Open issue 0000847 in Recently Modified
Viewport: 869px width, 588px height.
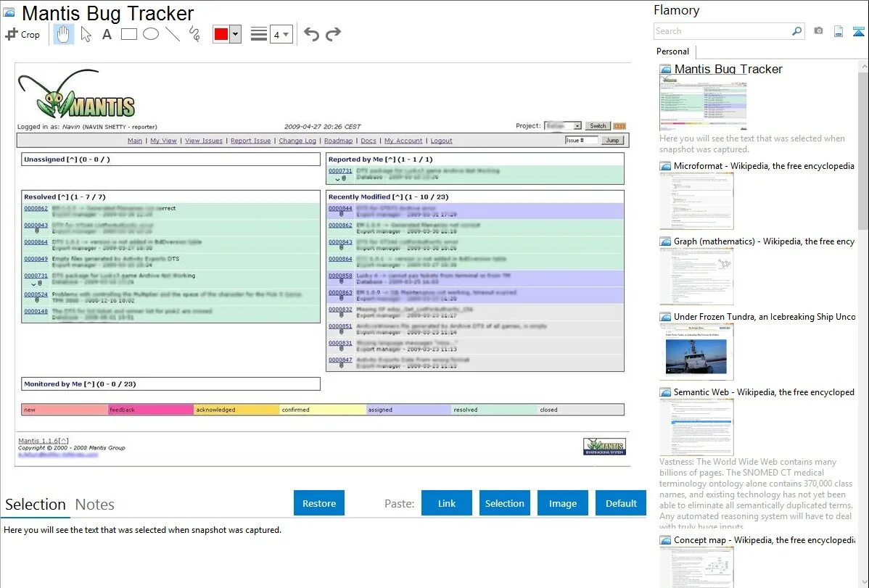coord(340,360)
